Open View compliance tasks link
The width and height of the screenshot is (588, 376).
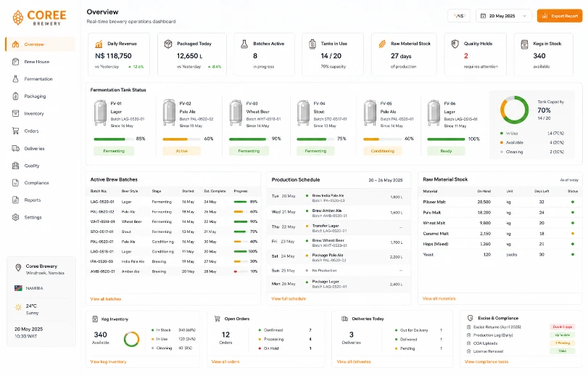pyautogui.click(x=486, y=361)
